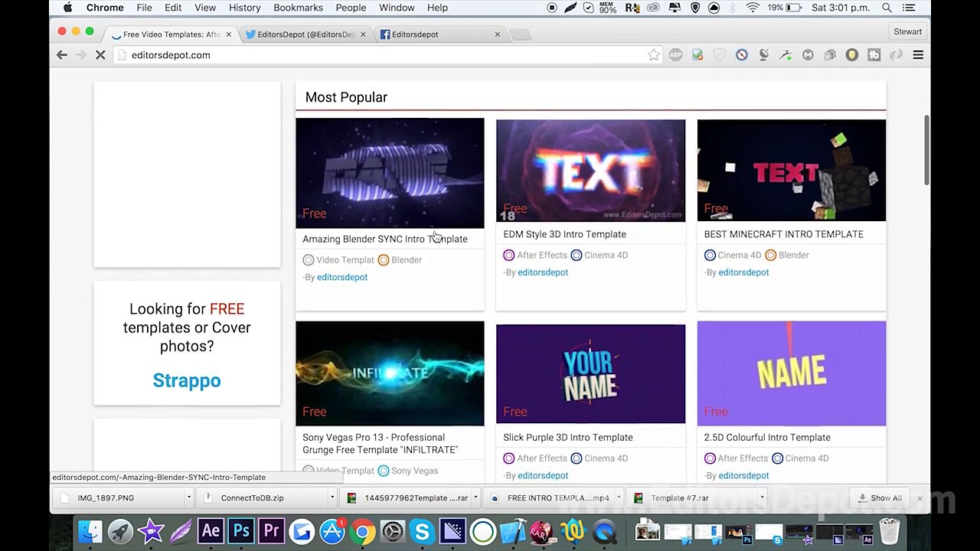Launch Photoshop from the dock
This screenshot has width=980, height=551.
pos(241,531)
